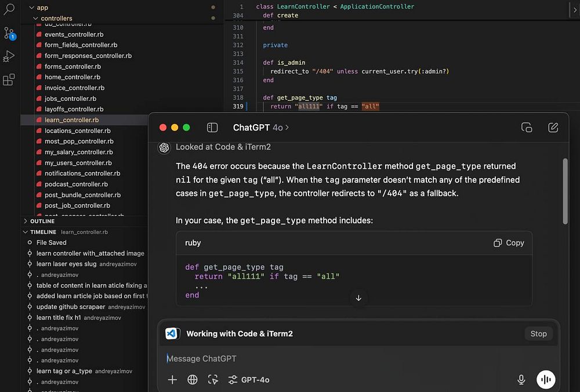580x392 pixels.
Task: Expand the editor breadcrumb chevron at right edge
Action: (575, 10)
